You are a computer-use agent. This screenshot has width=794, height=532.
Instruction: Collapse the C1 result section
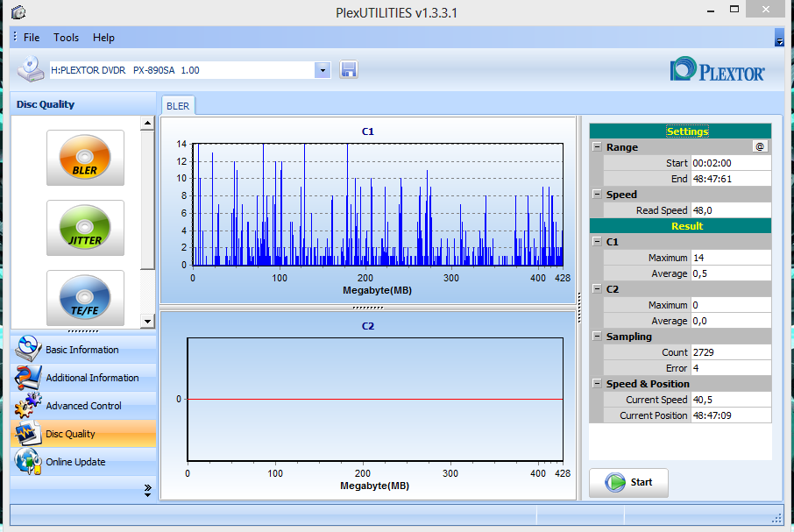click(597, 241)
